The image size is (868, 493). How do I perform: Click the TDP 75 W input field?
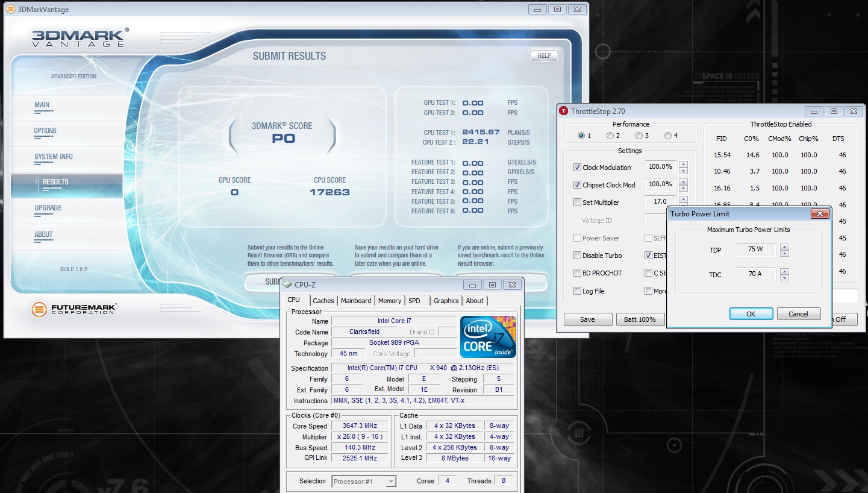pyautogui.click(x=755, y=250)
